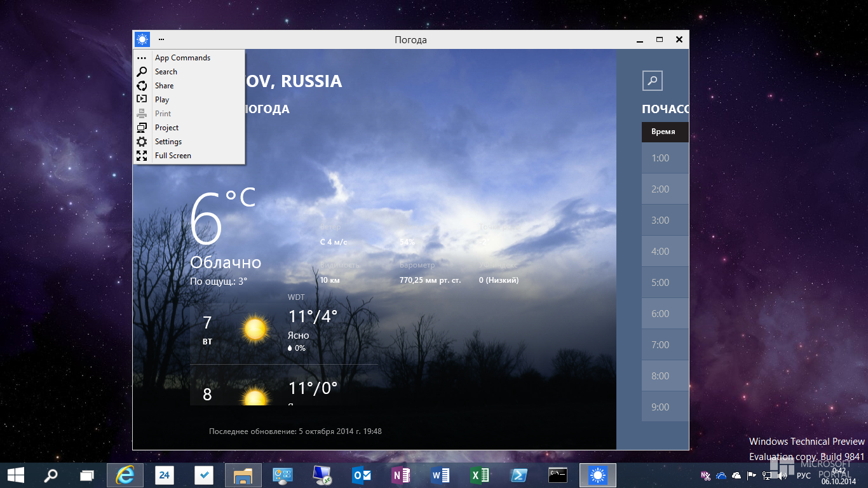
Task: Open App Commands from the menu
Action: (182, 58)
